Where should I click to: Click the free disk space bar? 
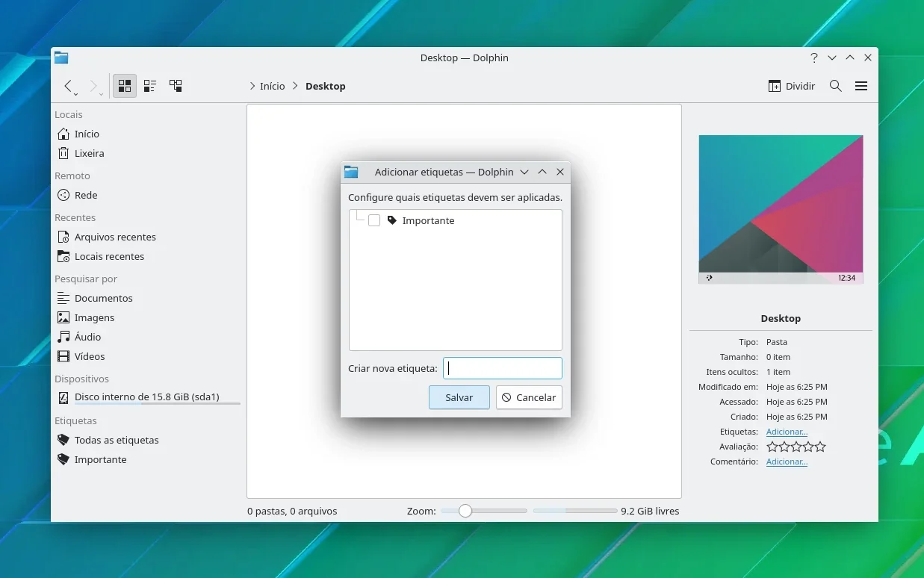[x=575, y=511]
